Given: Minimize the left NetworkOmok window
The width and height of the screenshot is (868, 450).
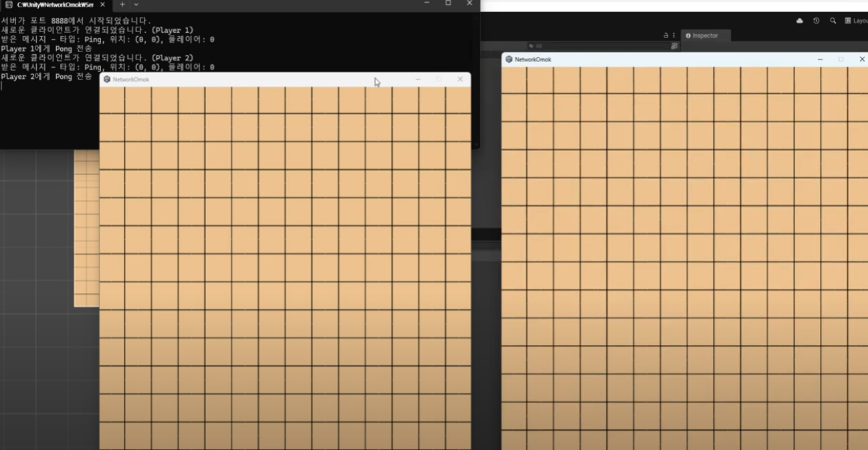Looking at the screenshot, I should point(418,79).
